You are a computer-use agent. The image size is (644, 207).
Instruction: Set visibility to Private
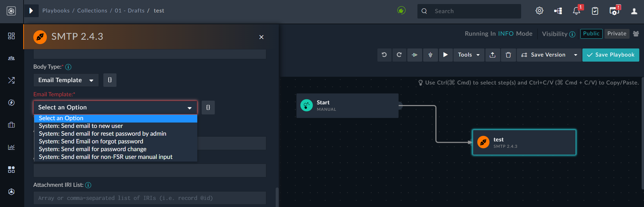point(617,34)
